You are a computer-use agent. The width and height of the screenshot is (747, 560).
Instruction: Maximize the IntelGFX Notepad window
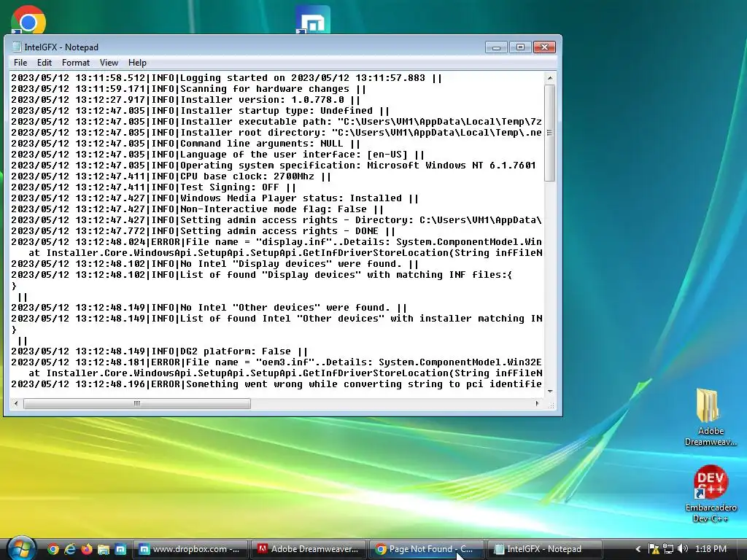coord(520,47)
